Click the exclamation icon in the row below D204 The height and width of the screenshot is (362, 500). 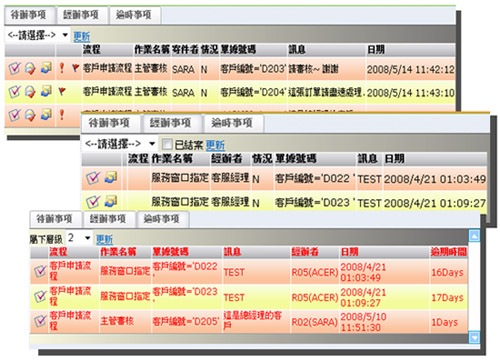click(62, 115)
